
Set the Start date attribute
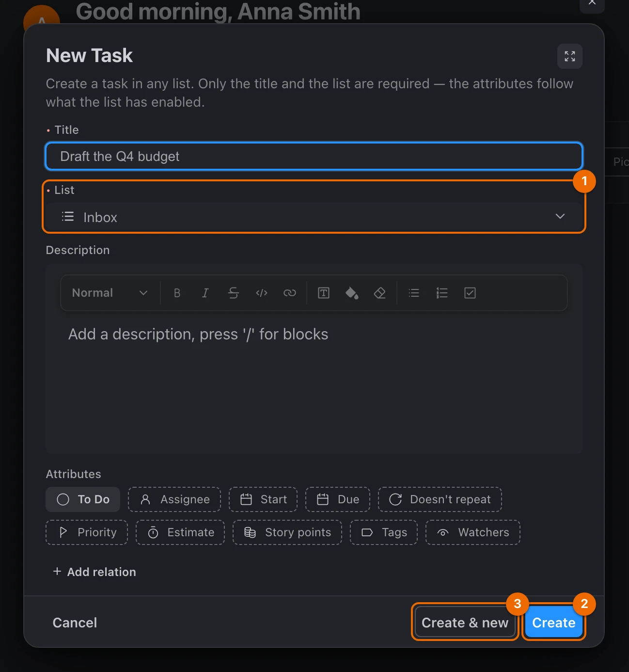click(263, 499)
